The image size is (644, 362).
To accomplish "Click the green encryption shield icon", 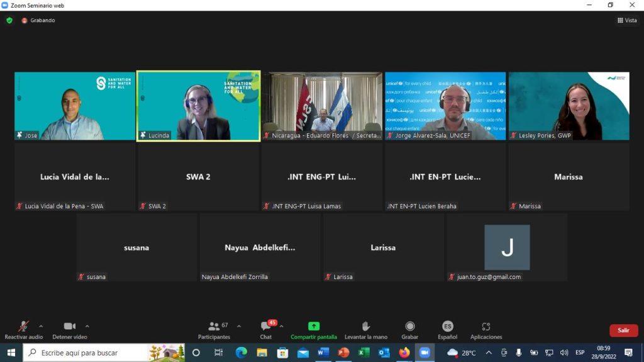I will (9, 20).
